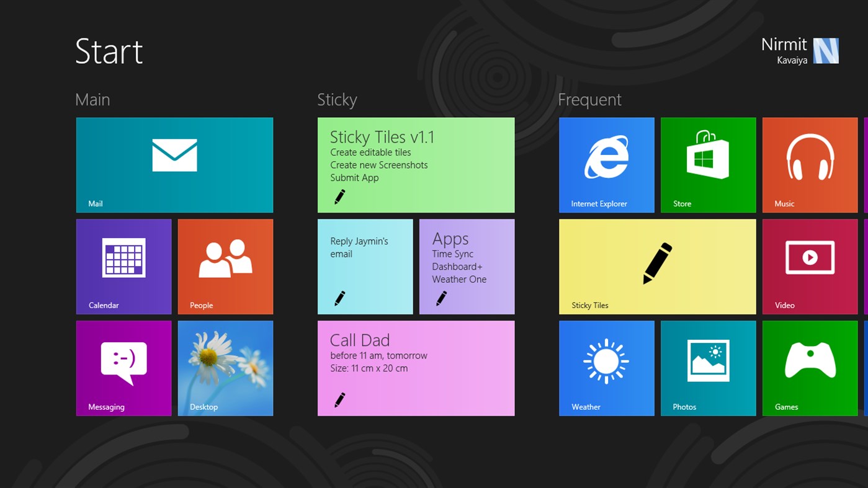The width and height of the screenshot is (868, 488).
Task: Edit the 'Call Dad' reminder note
Action: pos(339,400)
